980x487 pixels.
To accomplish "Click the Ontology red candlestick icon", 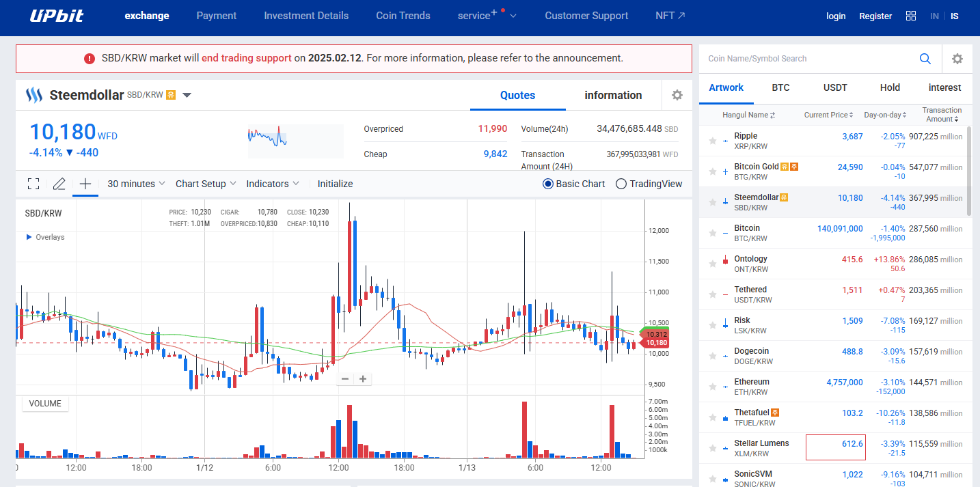I will pos(725,260).
